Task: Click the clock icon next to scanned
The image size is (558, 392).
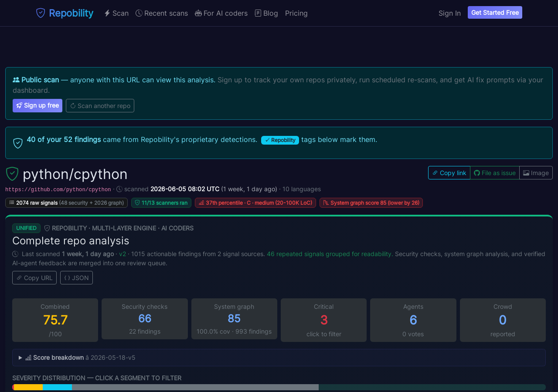Action: click(119, 189)
